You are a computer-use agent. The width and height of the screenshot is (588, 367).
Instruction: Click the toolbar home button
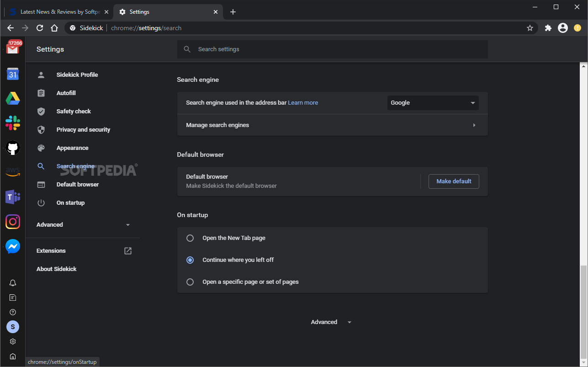[x=54, y=28]
